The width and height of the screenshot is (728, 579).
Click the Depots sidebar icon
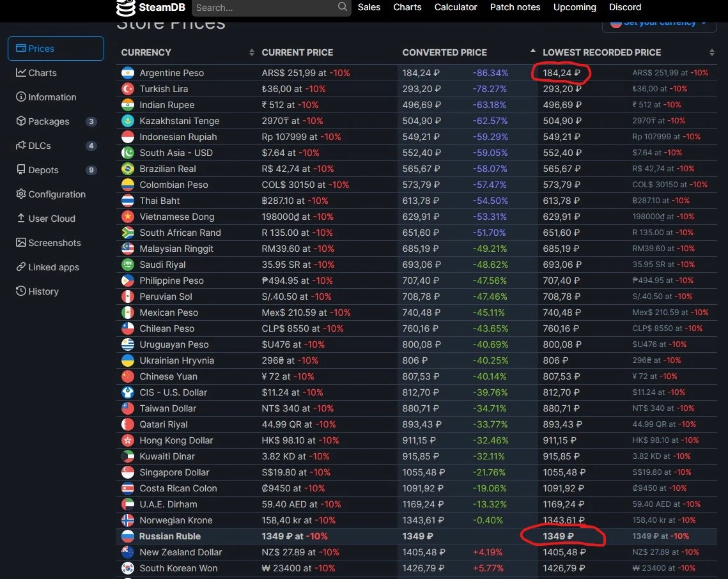pyautogui.click(x=20, y=169)
